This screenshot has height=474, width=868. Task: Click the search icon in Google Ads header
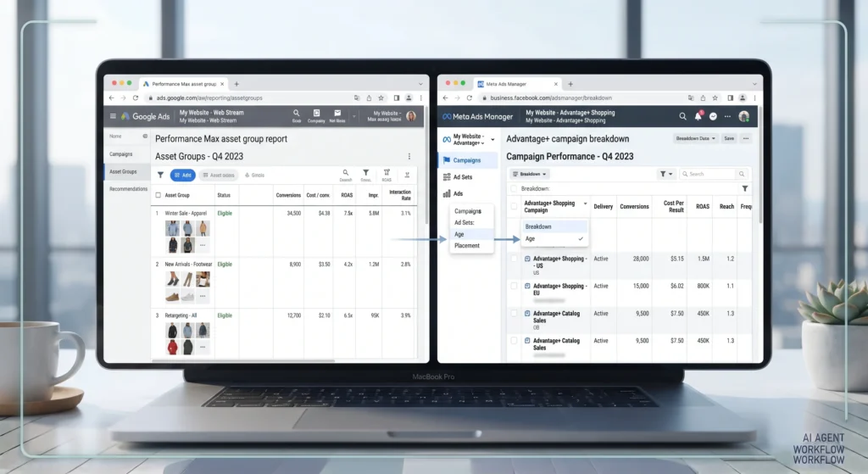pyautogui.click(x=296, y=114)
